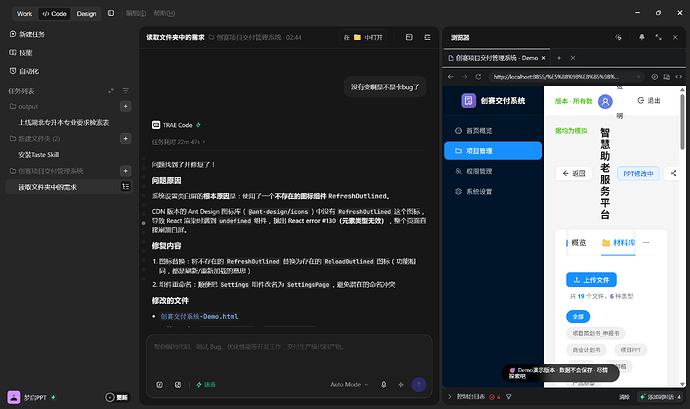Screen dimensions: 690x409
Task: Click the chat message input field
Action: [x=289, y=354]
